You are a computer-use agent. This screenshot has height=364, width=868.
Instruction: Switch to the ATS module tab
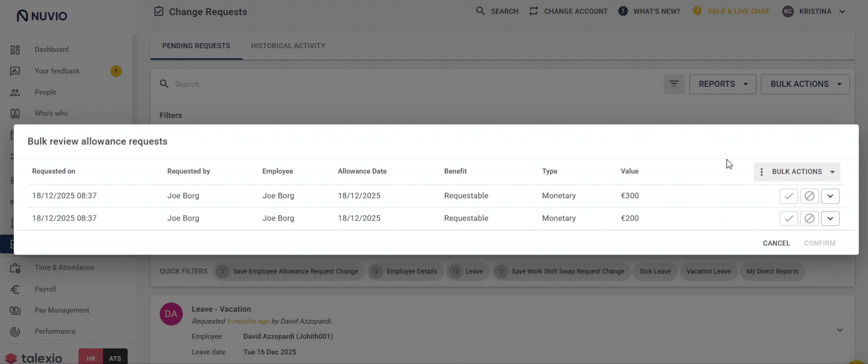[x=115, y=358]
